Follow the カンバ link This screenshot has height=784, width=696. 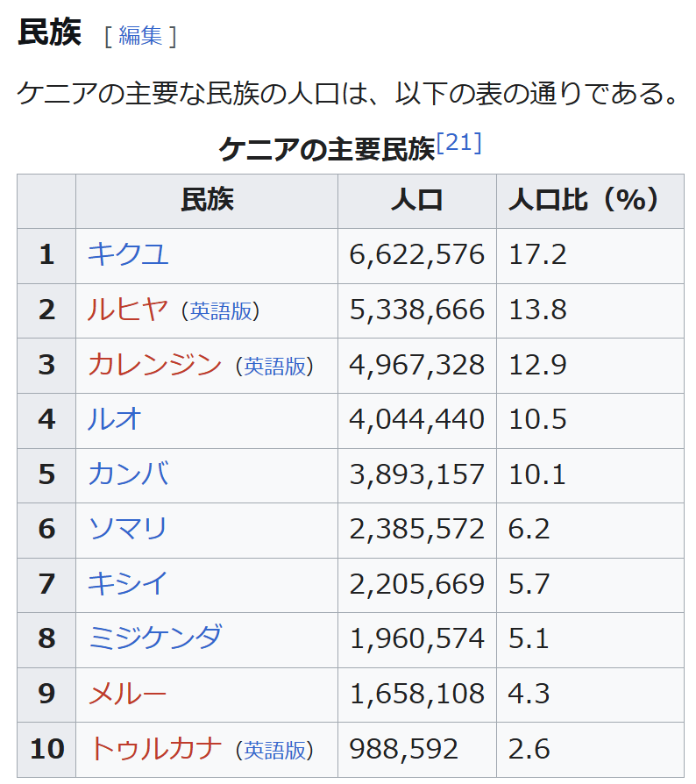[x=128, y=474]
